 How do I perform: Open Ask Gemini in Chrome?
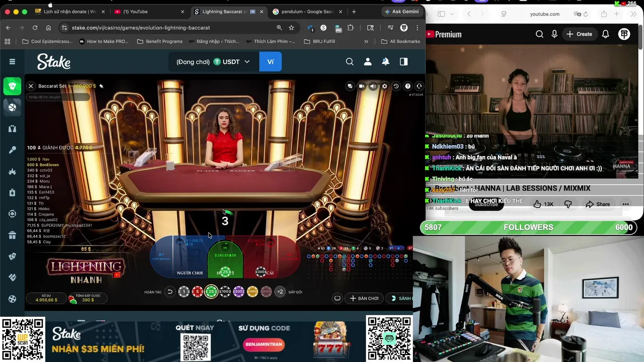401,12
